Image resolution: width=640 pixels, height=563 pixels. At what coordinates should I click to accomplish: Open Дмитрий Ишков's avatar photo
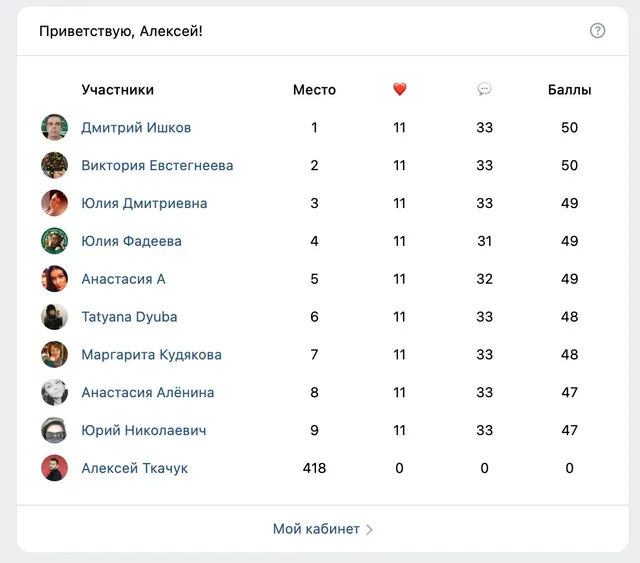click(54, 127)
